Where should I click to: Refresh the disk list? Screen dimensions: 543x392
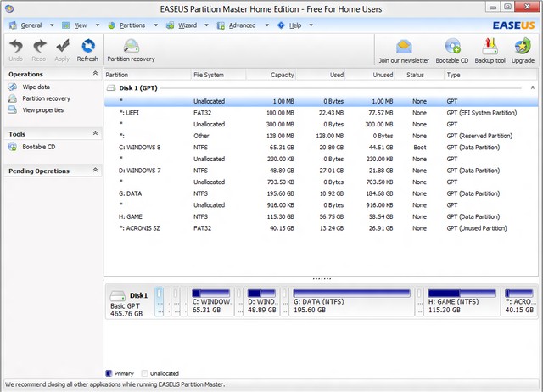click(x=88, y=46)
